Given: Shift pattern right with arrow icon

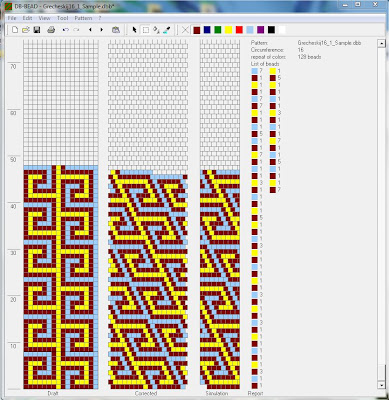Looking at the screenshot, I should coord(101,30).
